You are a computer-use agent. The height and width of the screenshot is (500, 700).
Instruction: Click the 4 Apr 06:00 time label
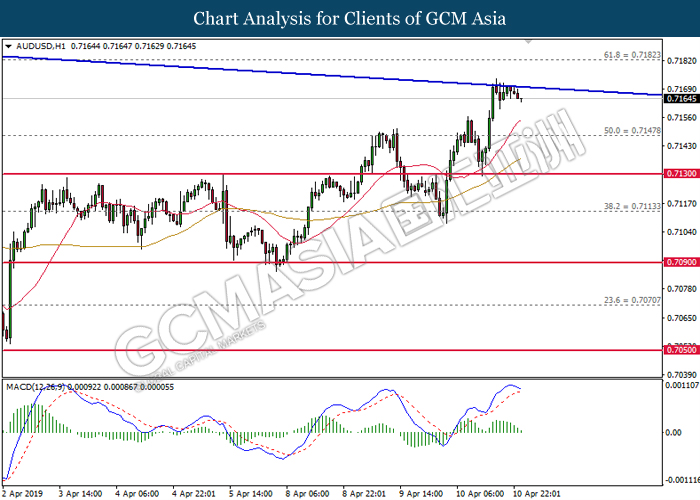[x=137, y=493]
